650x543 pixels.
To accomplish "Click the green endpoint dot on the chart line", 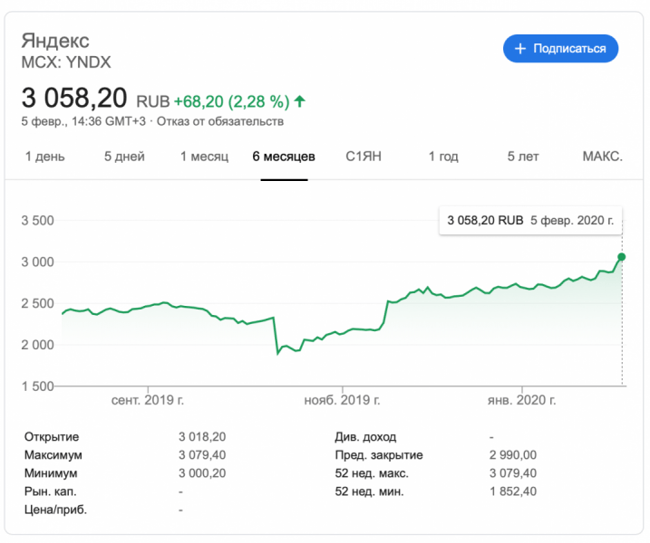I will click(622, 257).
